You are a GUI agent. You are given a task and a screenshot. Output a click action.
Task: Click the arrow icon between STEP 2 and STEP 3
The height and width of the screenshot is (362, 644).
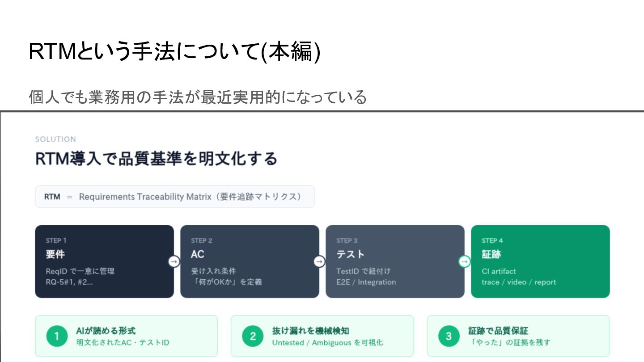tap(319, 261)
